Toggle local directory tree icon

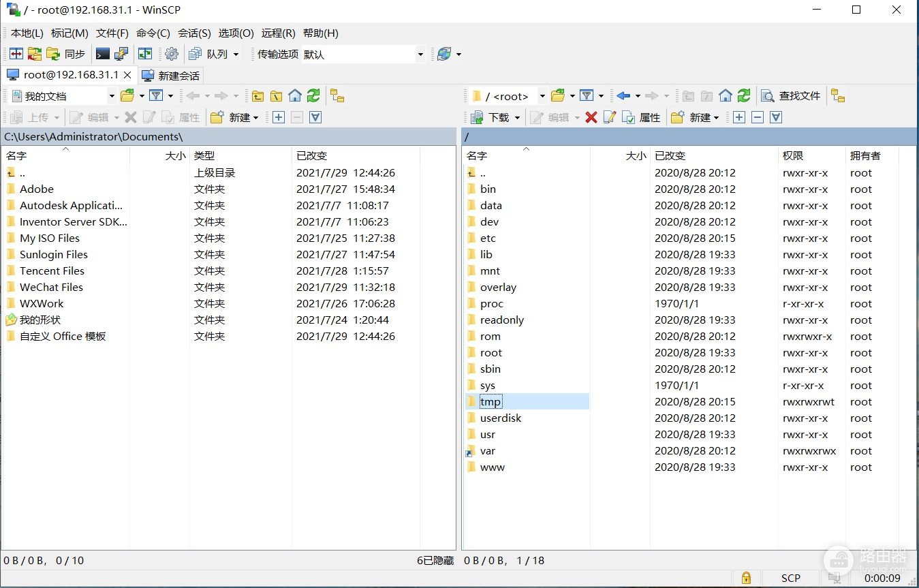[x=337, y=95]
